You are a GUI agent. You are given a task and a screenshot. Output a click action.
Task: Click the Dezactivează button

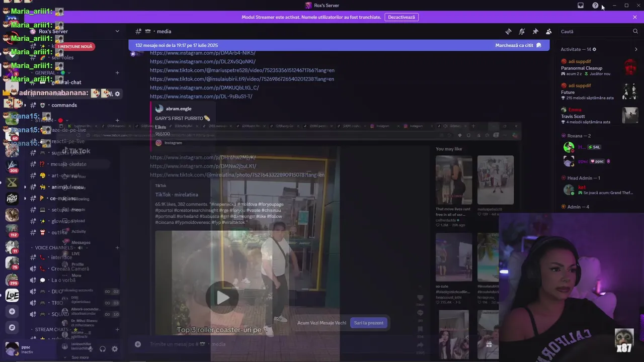pyautogui.click(x=401, y=17)
